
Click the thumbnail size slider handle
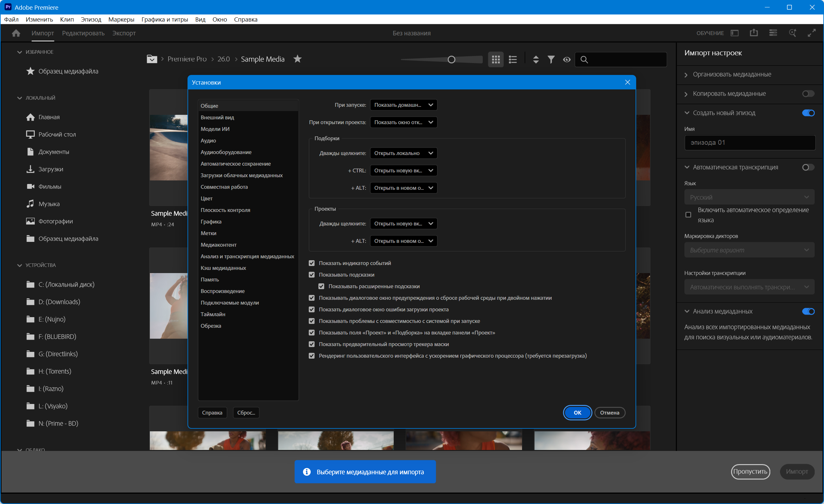(x=451, y=60)
